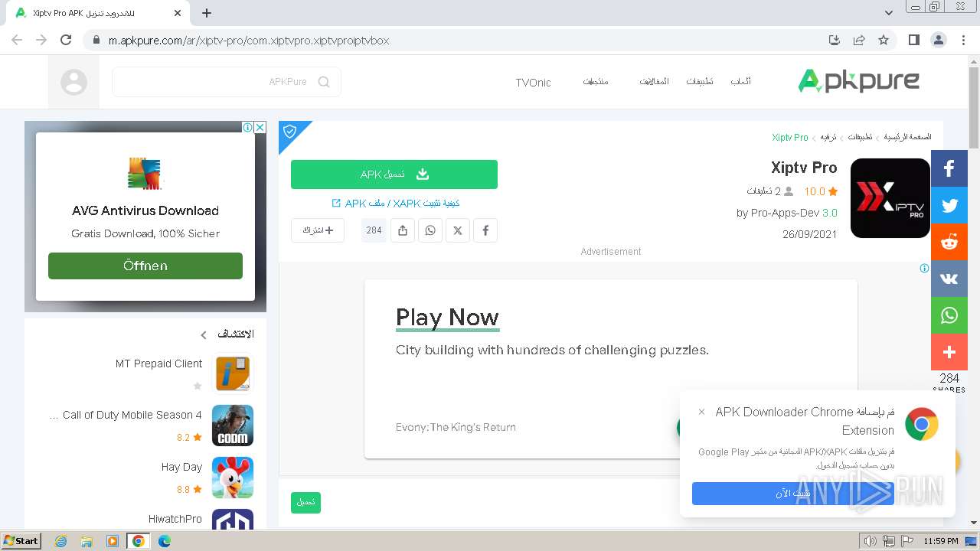Go to home page breadcrumb (الصفحة الرئيسية)
Screen dimensions: 980x551
[x=908, y=137]
